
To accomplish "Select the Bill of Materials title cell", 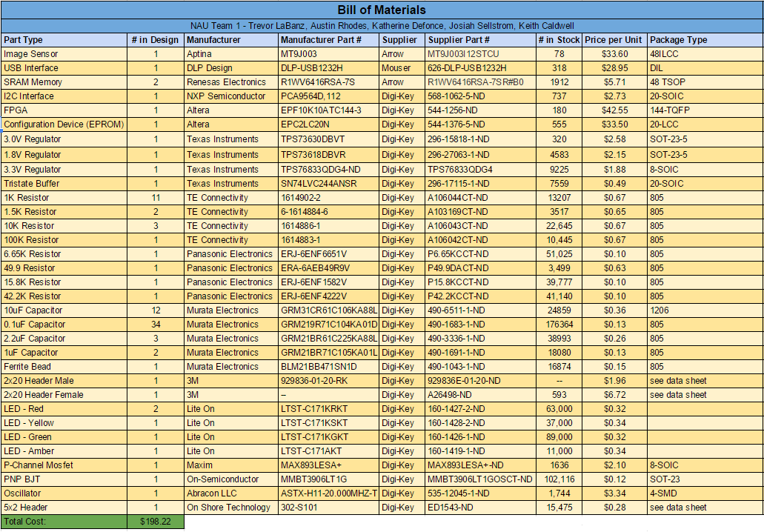I will 382,10.
